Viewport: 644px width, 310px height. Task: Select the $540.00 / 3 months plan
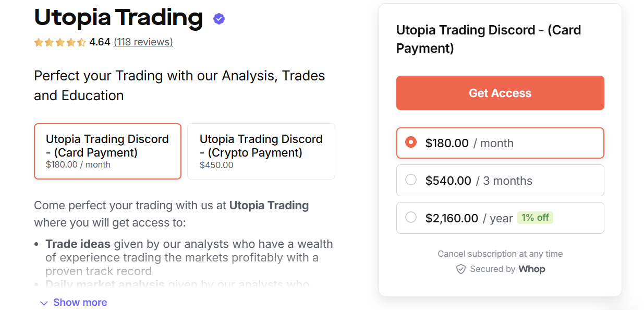tap(500, 180)
